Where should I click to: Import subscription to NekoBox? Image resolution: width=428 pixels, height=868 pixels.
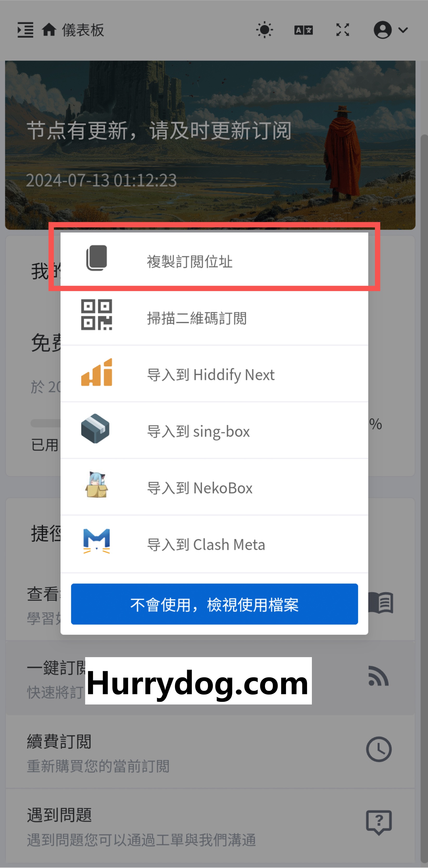coord(214,487)
